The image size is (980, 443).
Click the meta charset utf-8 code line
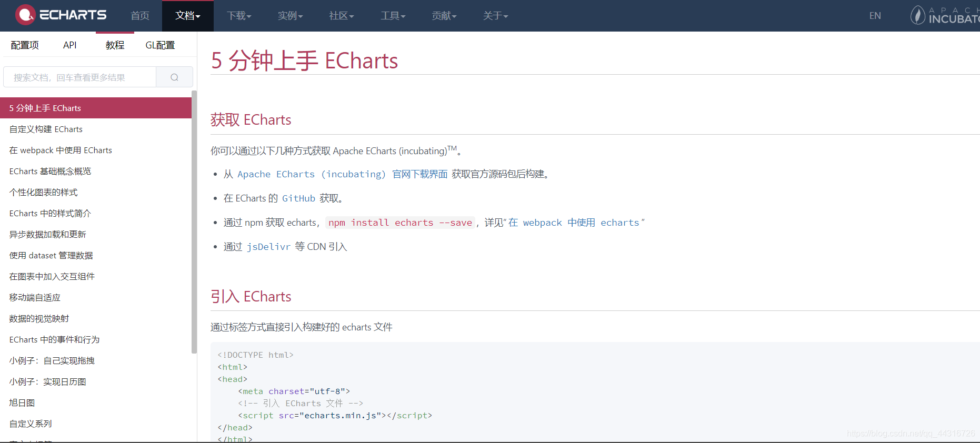click(x=294, y=391)
